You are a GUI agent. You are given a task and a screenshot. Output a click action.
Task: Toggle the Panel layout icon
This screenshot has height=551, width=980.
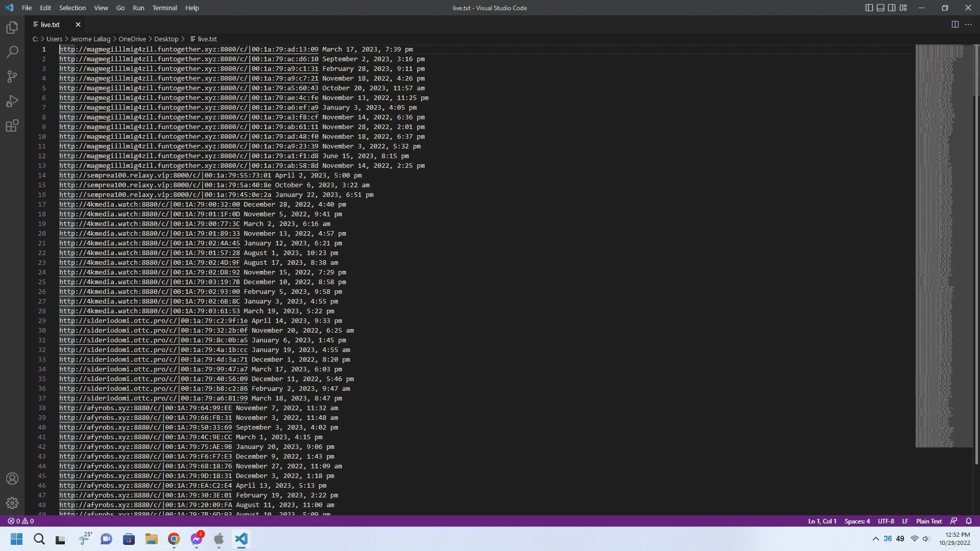[x=880, y=8]
